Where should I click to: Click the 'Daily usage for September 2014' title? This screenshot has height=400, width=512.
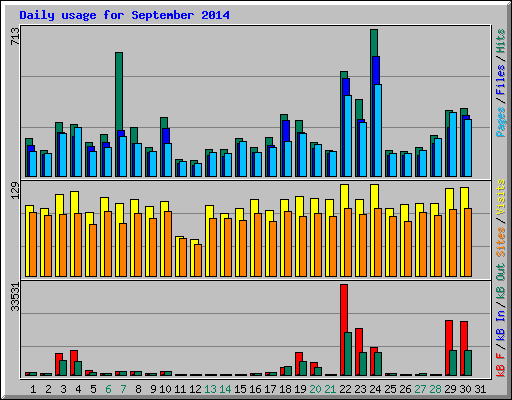click(x=124, y=15)
